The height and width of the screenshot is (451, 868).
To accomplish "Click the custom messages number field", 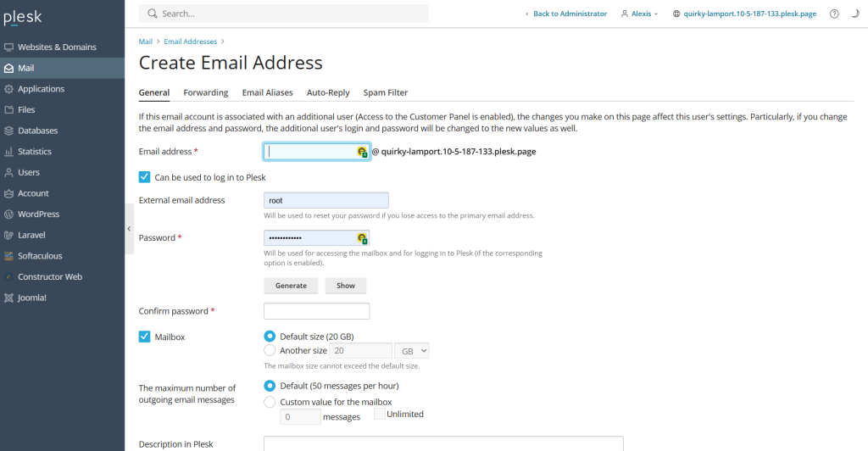I will click(301, 417).
